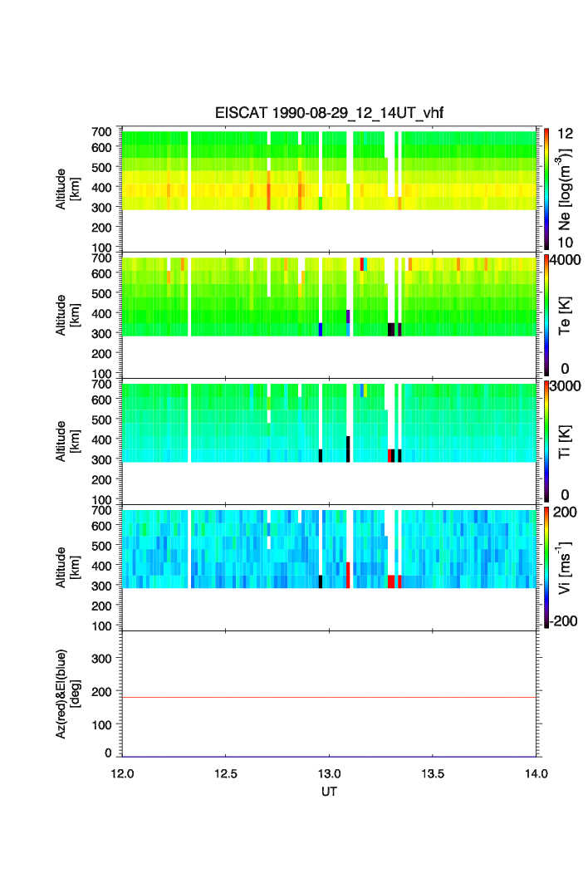Click the 14.0 tick label on UT axis
Screen dimensions: 588x883
coord(537,773)
